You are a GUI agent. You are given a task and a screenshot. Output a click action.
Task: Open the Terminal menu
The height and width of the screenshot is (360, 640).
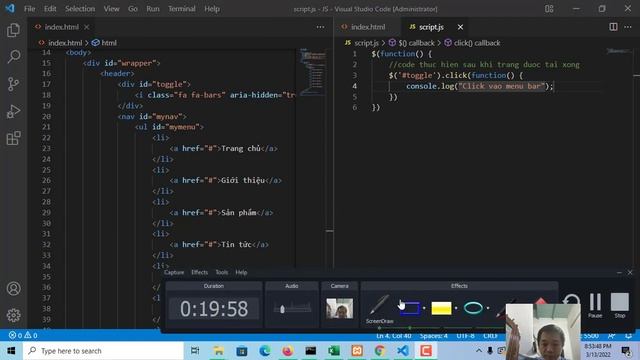click(182, 9)
